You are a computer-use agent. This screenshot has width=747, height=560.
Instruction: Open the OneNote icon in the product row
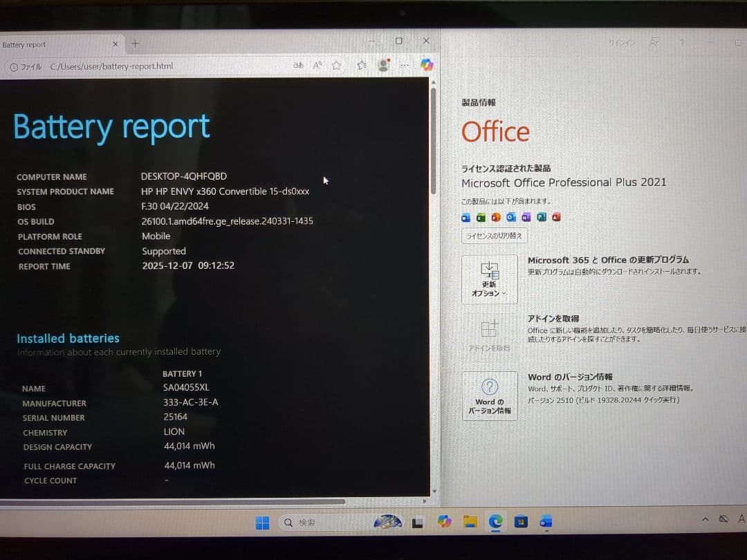coord(526,217)
